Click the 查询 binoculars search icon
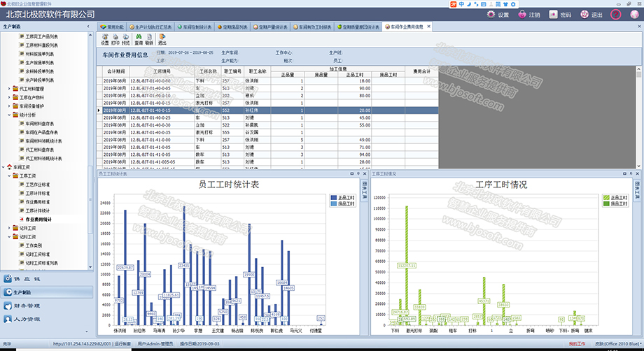The image size is (644, 351). 139,39
